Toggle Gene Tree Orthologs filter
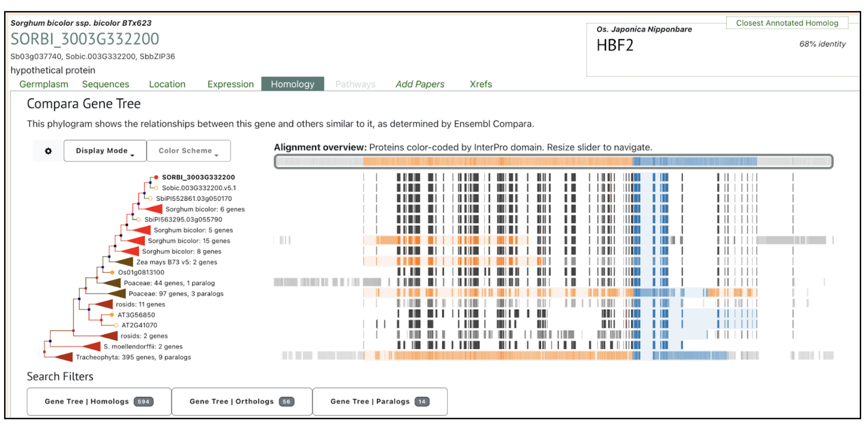 (x=242, y=401)
